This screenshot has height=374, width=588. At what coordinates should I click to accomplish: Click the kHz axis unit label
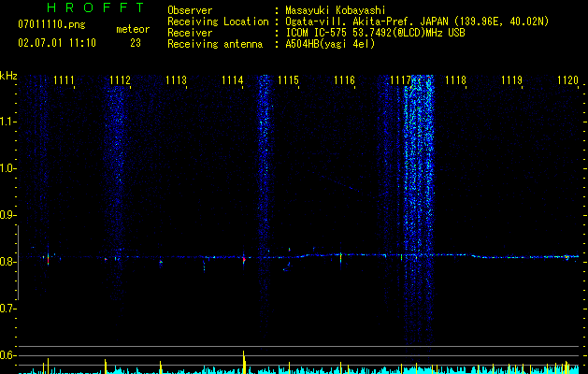click(8, 76)
